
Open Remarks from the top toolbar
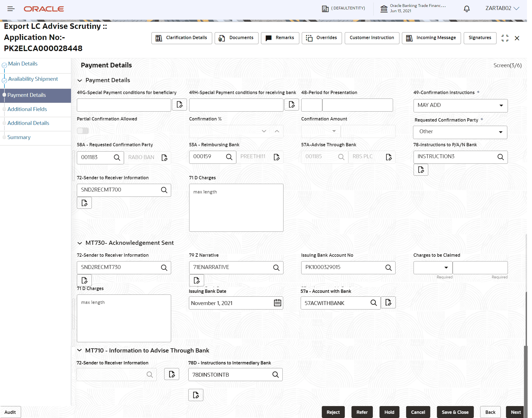pyautogui.click(x=280, y=38)
